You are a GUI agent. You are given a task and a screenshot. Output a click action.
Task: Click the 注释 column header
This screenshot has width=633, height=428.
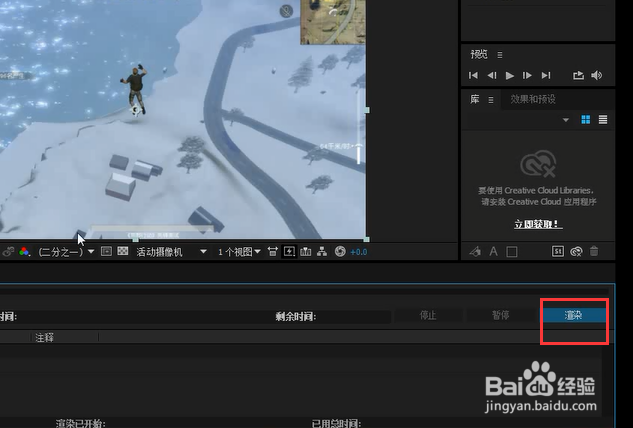[44, 337]
